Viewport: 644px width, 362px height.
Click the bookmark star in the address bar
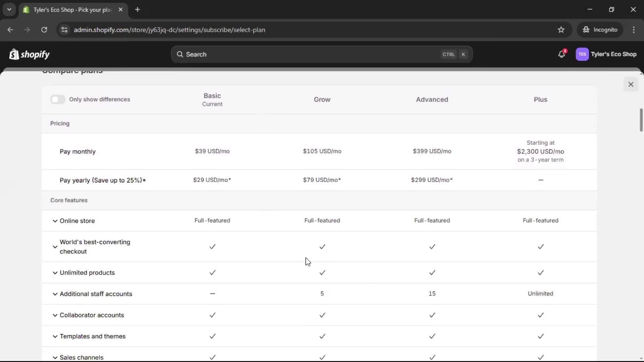coord(561,29)
